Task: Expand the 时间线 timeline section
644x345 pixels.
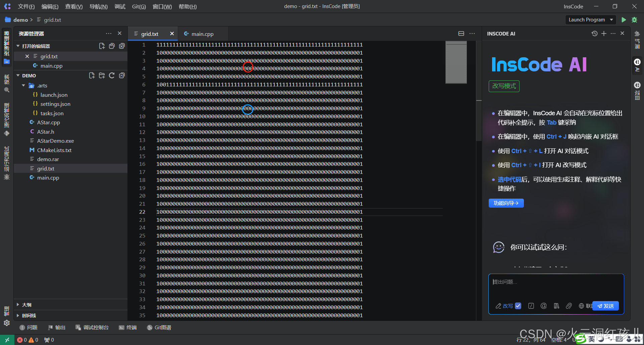Action: click(70, 316)
